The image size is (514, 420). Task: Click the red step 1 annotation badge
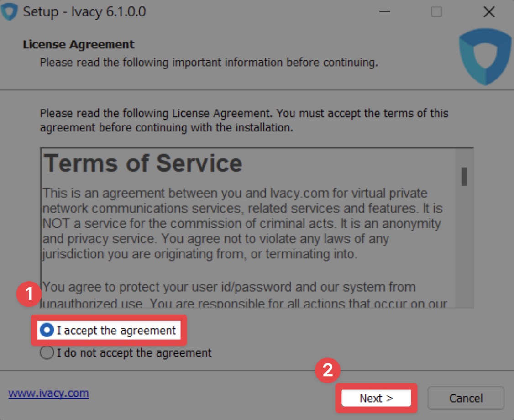(x=29, y=294)
